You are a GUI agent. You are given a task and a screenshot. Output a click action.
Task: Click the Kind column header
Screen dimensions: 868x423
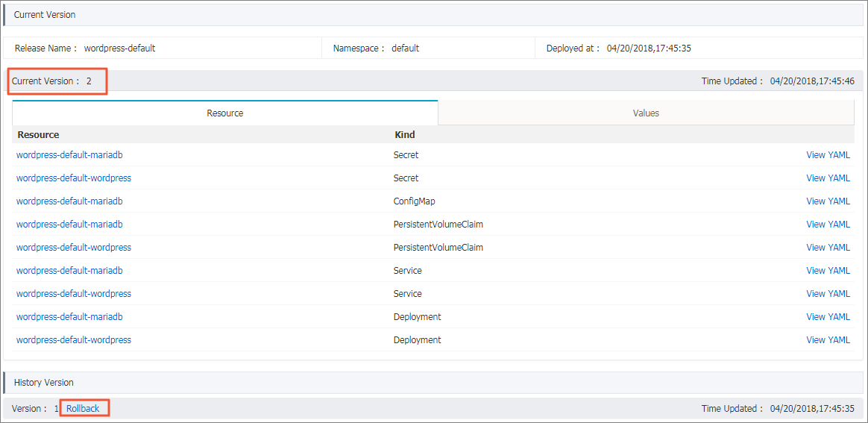pos(405,134)
